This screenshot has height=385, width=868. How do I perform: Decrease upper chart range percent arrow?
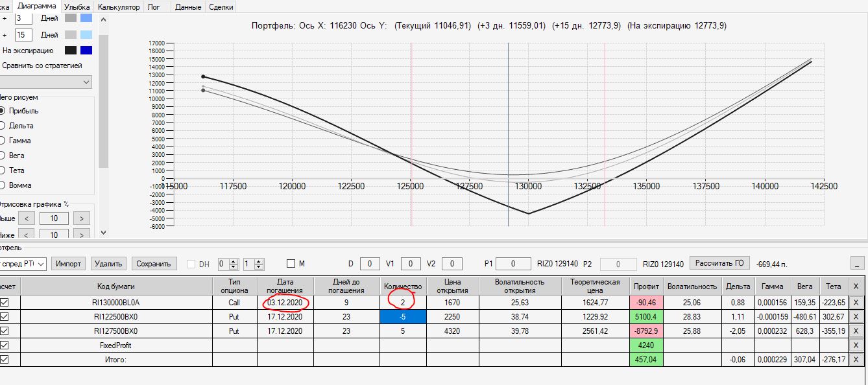pyautogui.click(x=27, y=218)
